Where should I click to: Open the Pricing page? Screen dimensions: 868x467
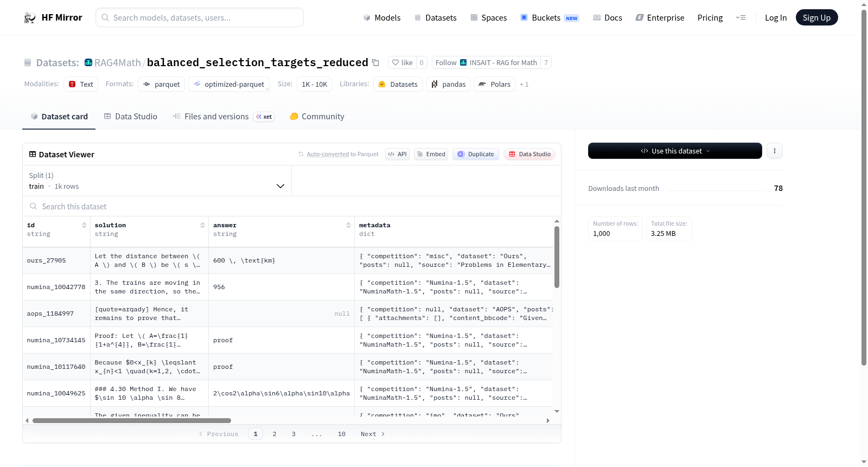[x=710, y=18]
